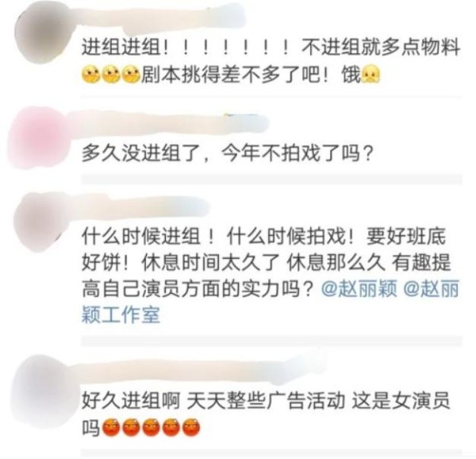Click the first smiling emoji before 剧本
The width and height of the screenshot is (476, 459).
click(91, 75)
